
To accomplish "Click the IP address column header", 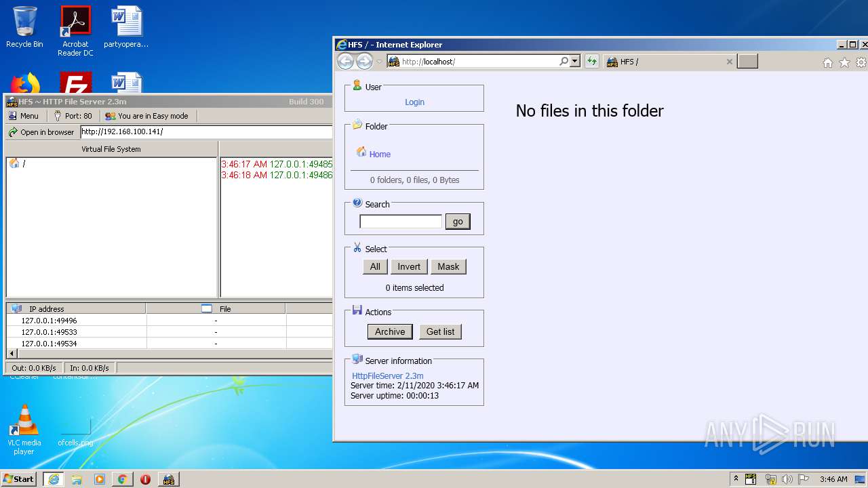I will 76,308.
